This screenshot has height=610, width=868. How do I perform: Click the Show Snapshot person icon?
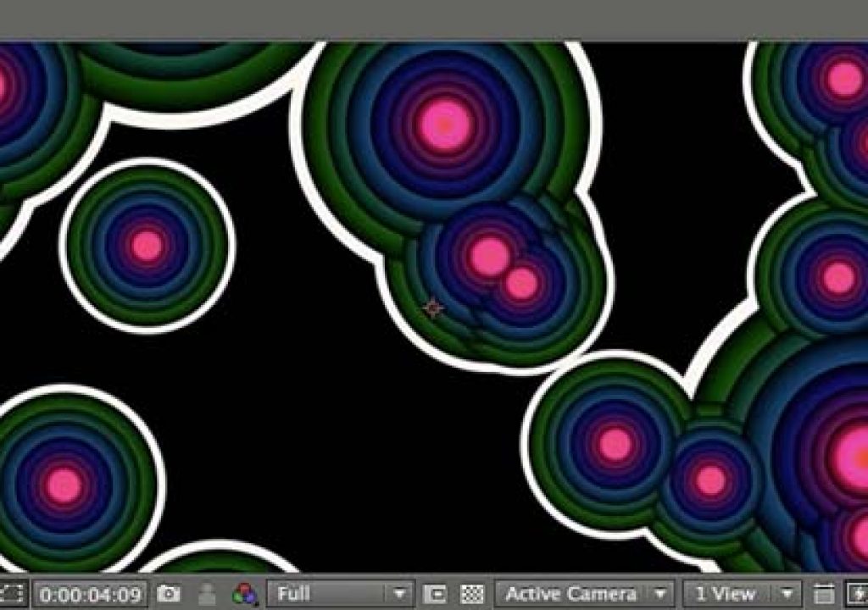coord(207,595)
